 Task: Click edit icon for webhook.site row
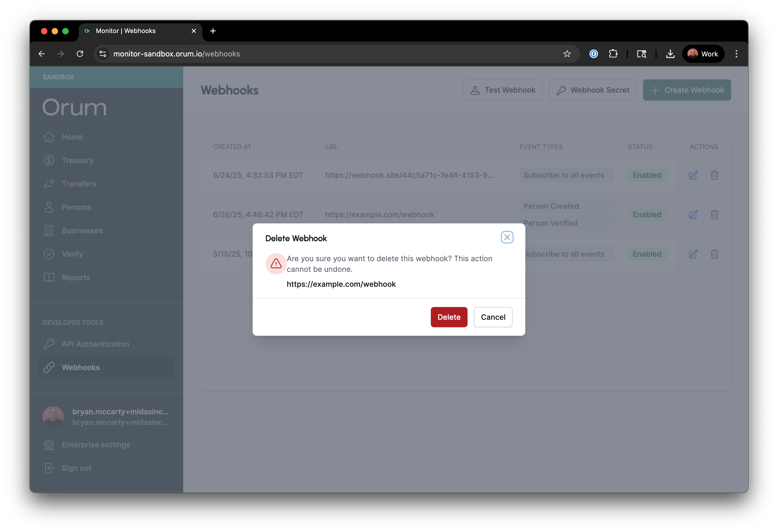pyautogui.click(x=693, y=175)
